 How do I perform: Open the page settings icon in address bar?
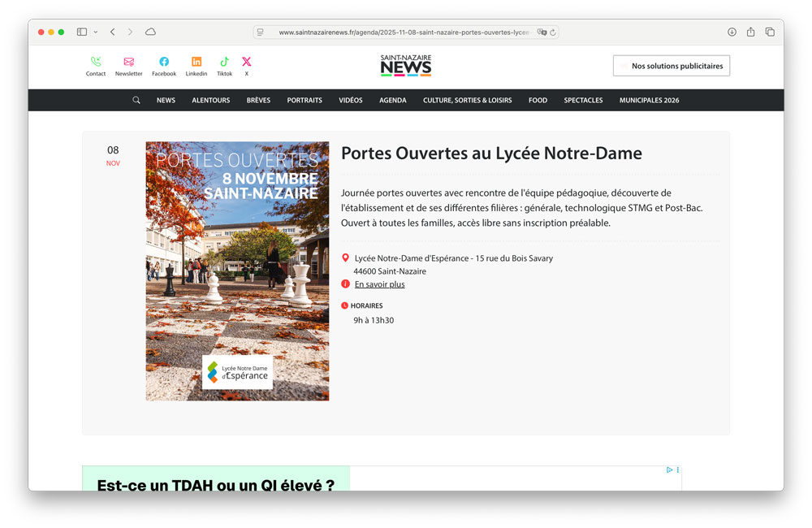coord(261,32)
